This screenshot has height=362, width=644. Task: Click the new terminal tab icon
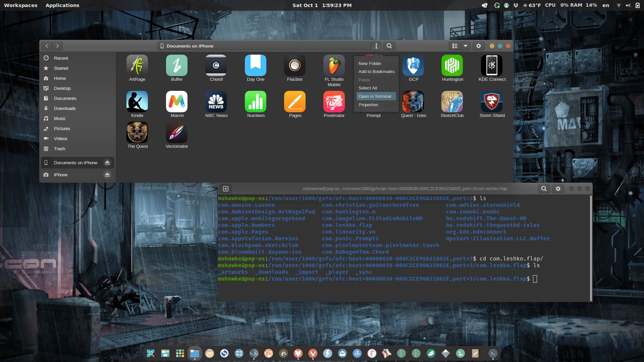pyautogui.click(x=226, y=189)
